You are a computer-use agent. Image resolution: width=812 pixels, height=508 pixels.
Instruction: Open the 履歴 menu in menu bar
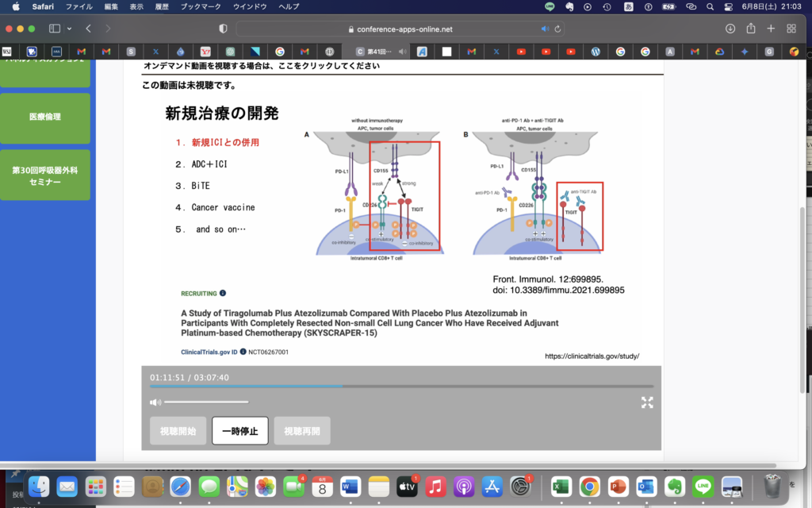[x=162, y=6]
